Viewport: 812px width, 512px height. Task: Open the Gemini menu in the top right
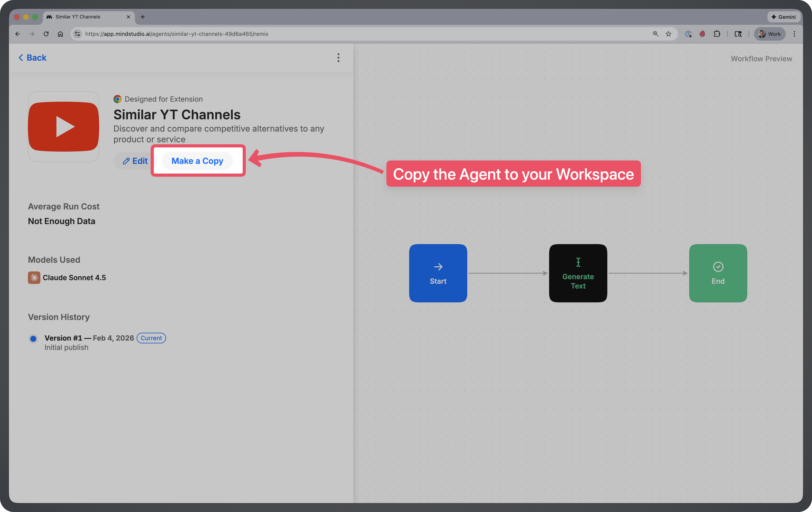(784, 16)
